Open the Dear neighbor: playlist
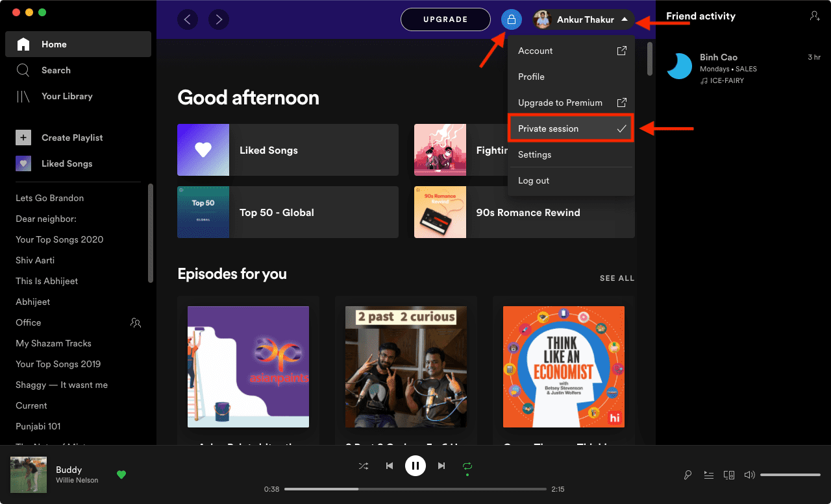 (46, 219)
